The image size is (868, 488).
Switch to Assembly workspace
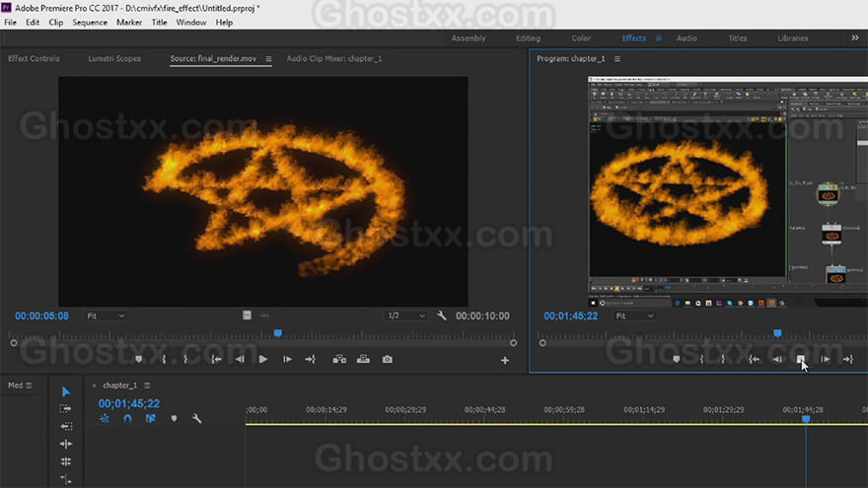[469, 38]
